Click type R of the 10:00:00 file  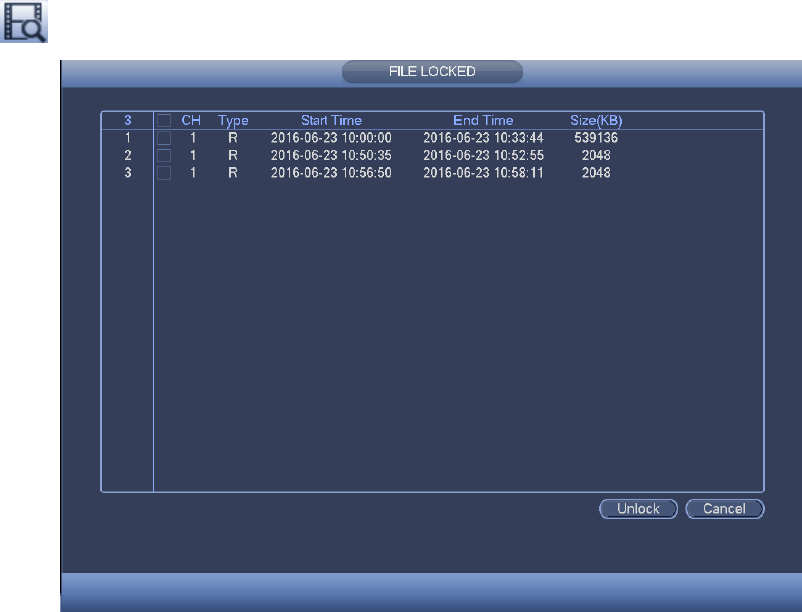pos(233,138)
